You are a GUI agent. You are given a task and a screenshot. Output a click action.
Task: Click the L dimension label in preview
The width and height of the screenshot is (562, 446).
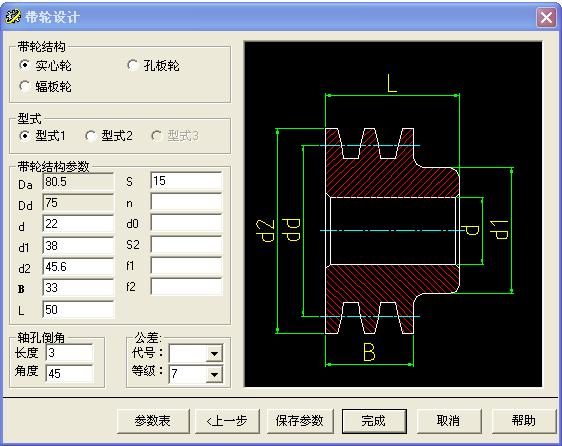392,84
